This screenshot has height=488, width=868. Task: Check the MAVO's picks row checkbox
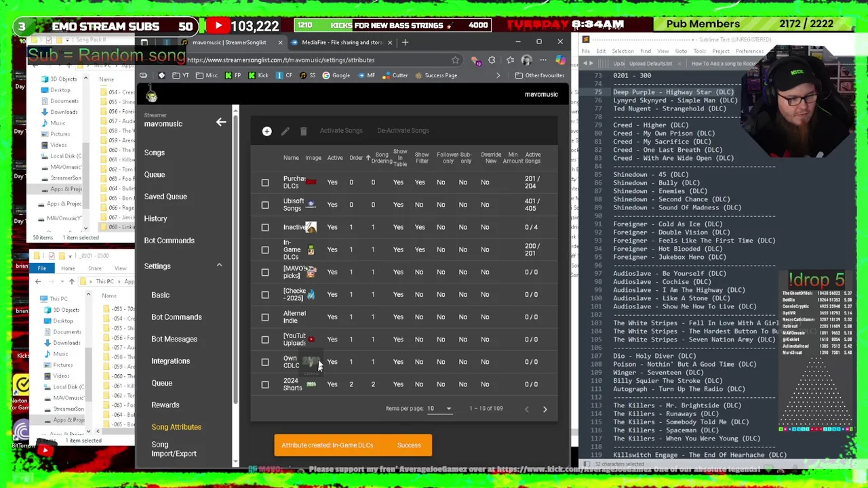(x=265, y=272)
